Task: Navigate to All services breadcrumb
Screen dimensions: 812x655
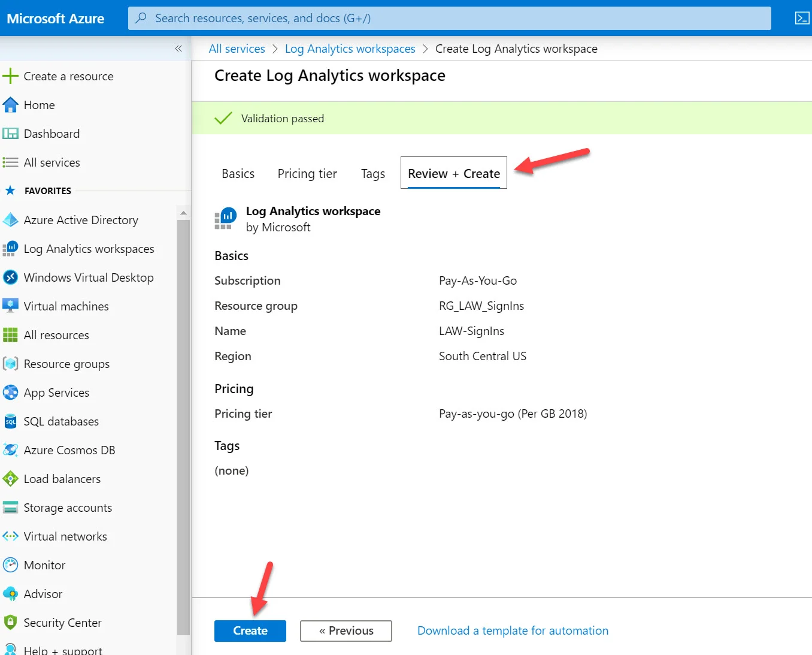Action: click(237, 49)
